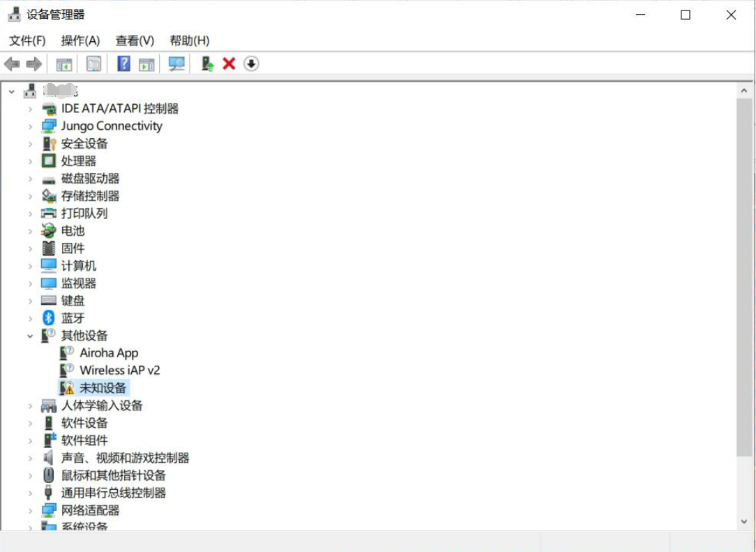Open the Properties toolbar icon

coord(94,64)
